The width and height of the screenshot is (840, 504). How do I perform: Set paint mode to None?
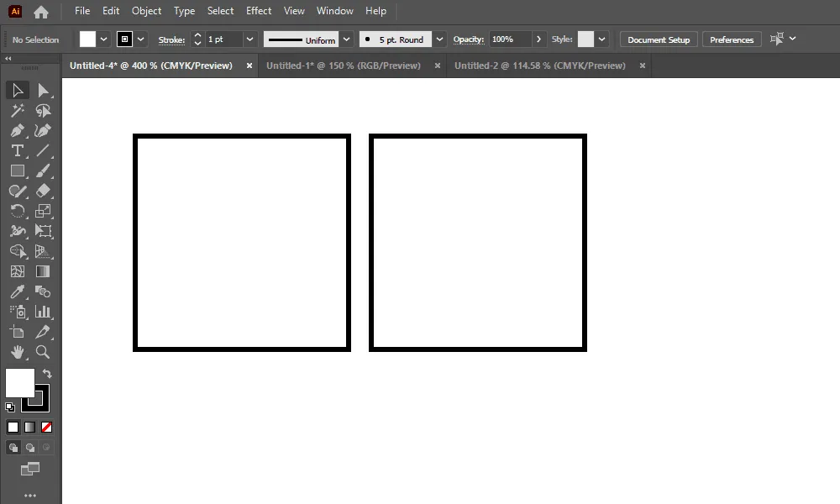point(46,427)
